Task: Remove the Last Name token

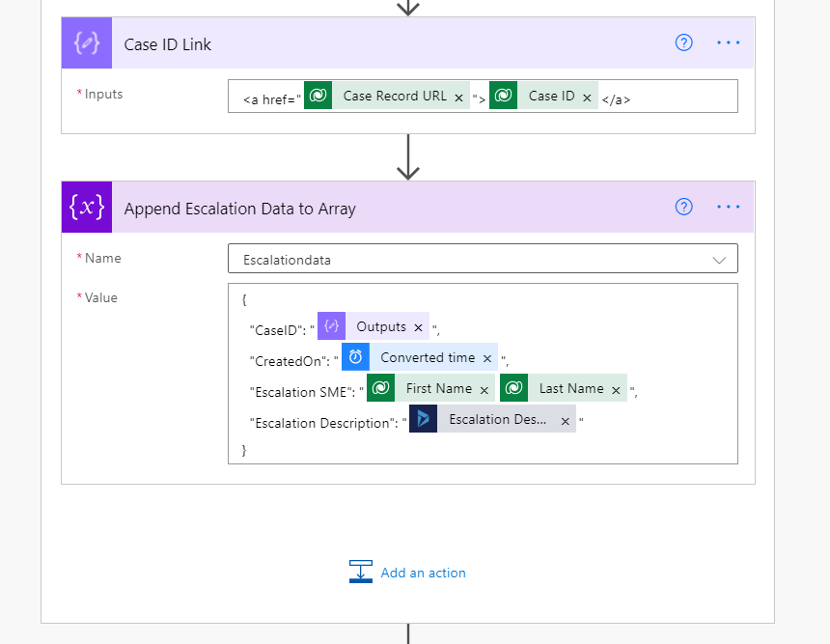Action: click(x=616, y=389)
